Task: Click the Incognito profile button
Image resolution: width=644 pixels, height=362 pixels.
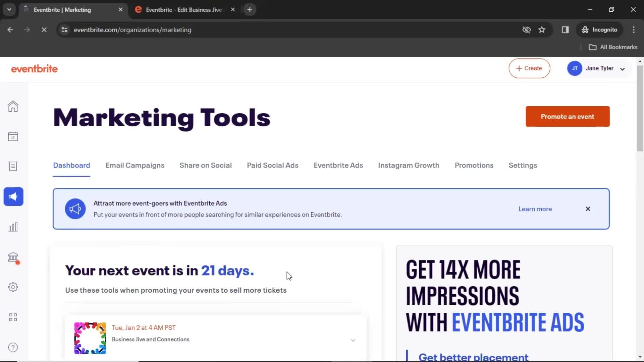Action: coord(600,30)
